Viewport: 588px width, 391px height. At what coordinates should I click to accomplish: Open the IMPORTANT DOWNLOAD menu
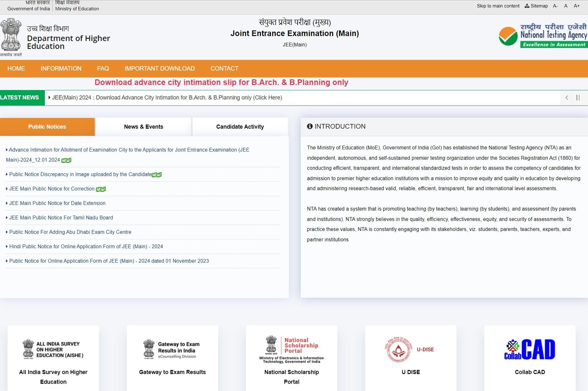click(x=159, y=68)
